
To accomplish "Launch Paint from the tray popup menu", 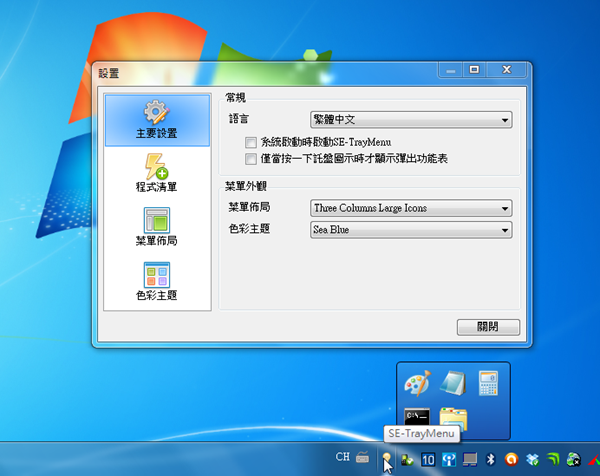I will pos(417,383).
